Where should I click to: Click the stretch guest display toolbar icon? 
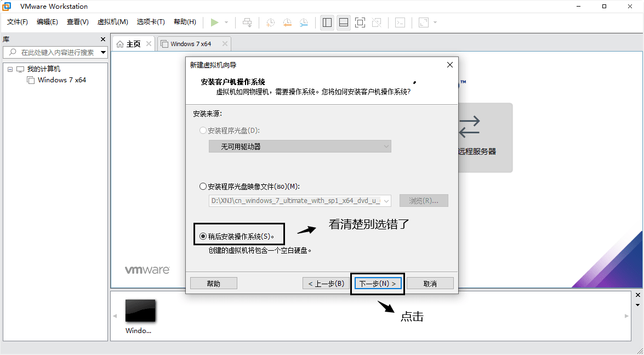point(424,22)
